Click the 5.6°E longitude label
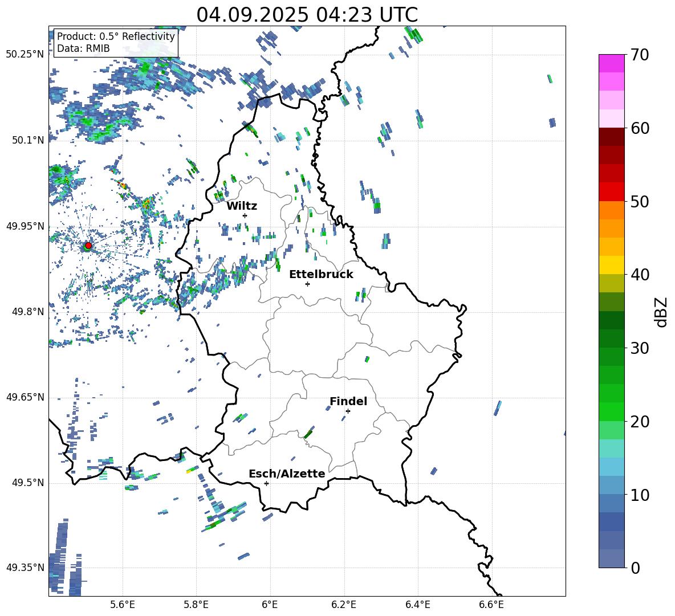This screenshot has width=675, height=616. pyautogui.click(x=123, y=605)
